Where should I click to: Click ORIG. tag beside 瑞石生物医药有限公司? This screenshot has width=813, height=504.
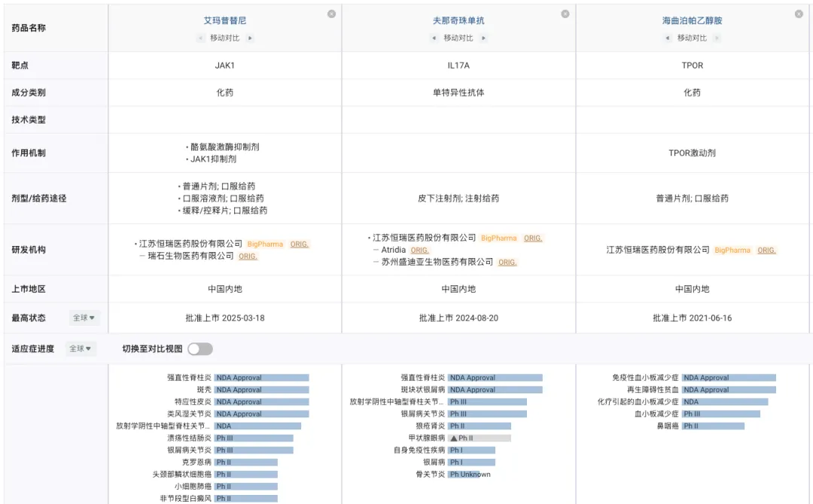[248, 257]
